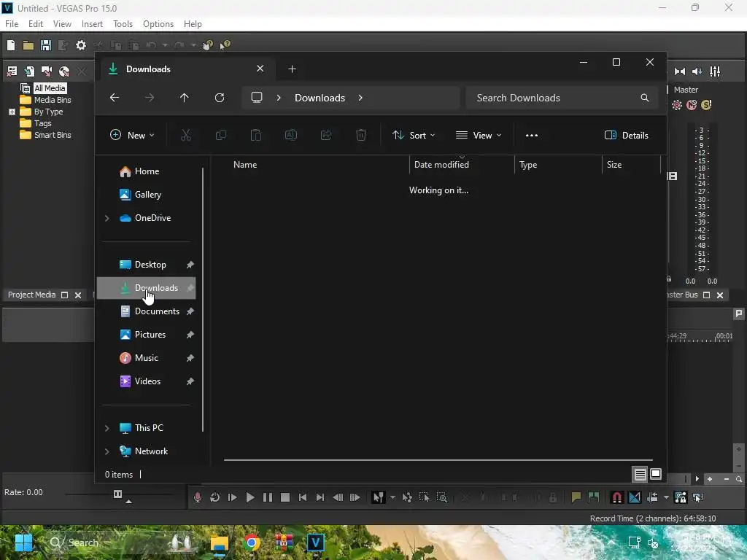Open a project with the folder icon
Image resolution: width=747 pixels, height=560 pixels.
[x=28, y=45]
